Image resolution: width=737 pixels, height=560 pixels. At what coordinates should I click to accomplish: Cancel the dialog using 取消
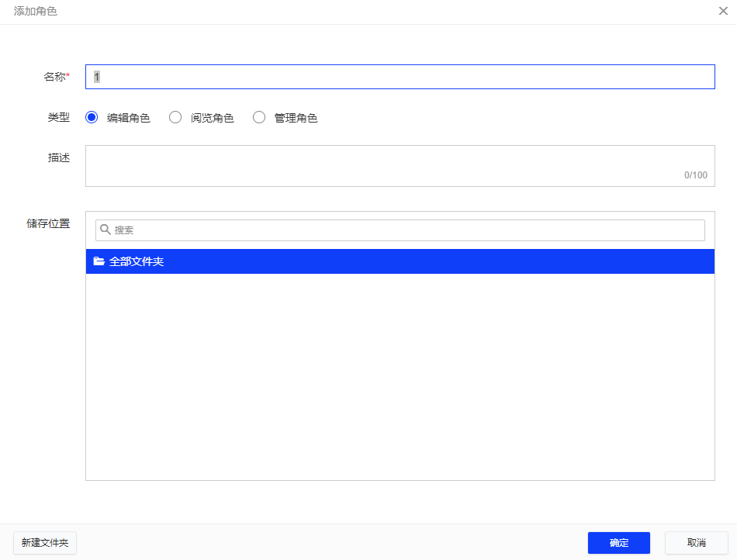click(x=696, y=543)
